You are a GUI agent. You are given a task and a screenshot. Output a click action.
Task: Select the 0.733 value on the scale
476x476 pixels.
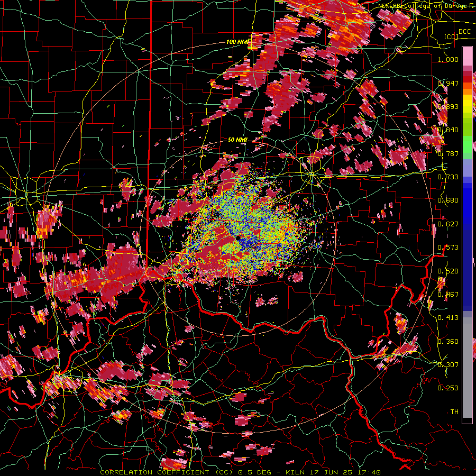[448, 177]
